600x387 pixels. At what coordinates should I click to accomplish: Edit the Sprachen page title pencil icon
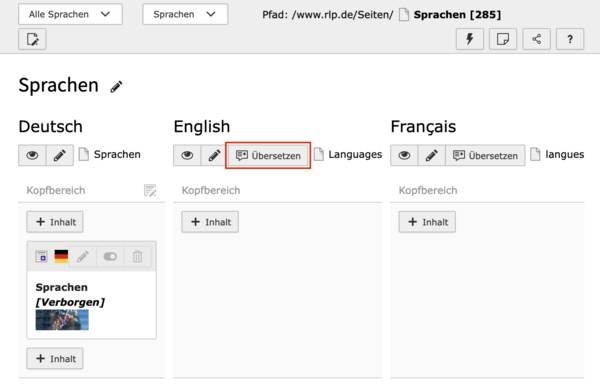pos(116,87)
